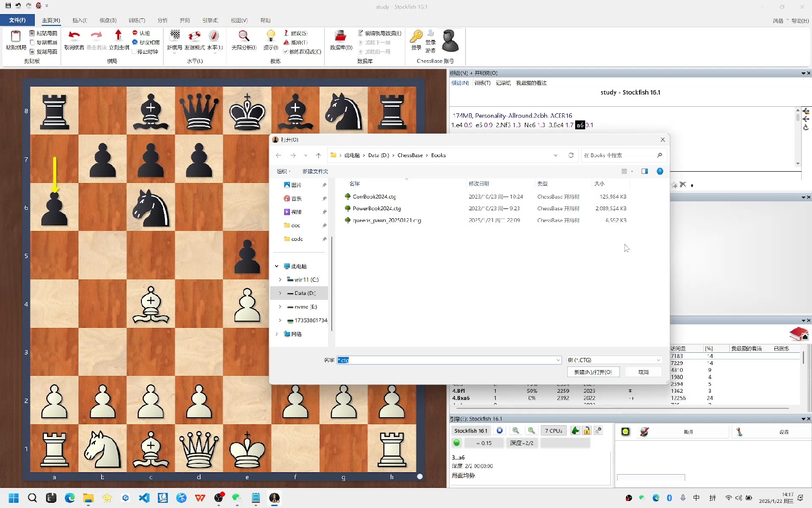Click the Stockfish 16.1 engine name button

point(471,430)
